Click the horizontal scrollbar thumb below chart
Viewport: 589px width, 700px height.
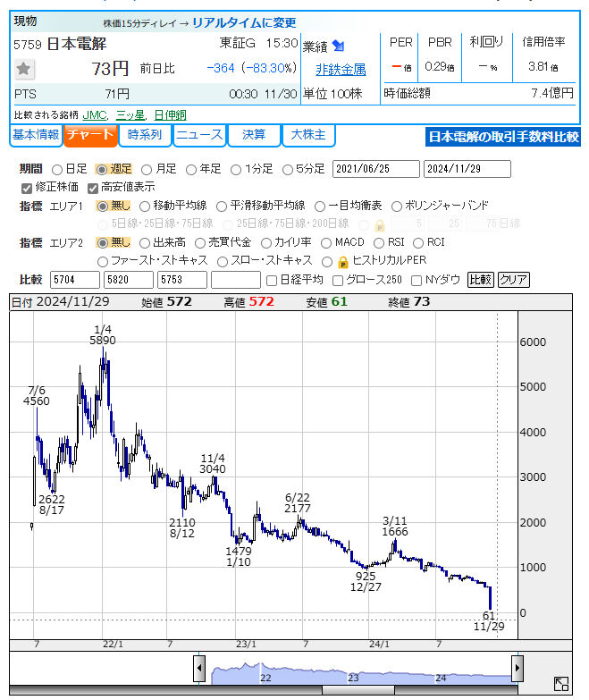pos(358,690)
